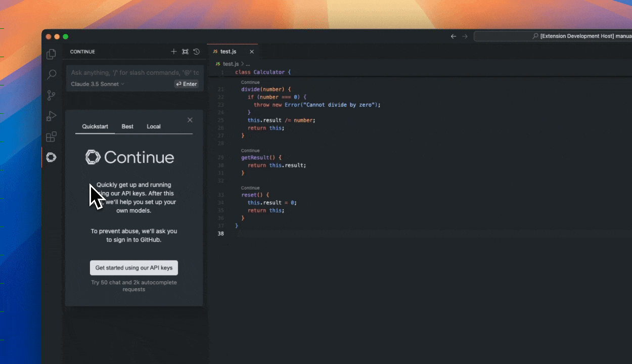Screen dimensions: 632x364
Task: Switch to the Best tab in Continue
Action: click(x=127, y=126)
